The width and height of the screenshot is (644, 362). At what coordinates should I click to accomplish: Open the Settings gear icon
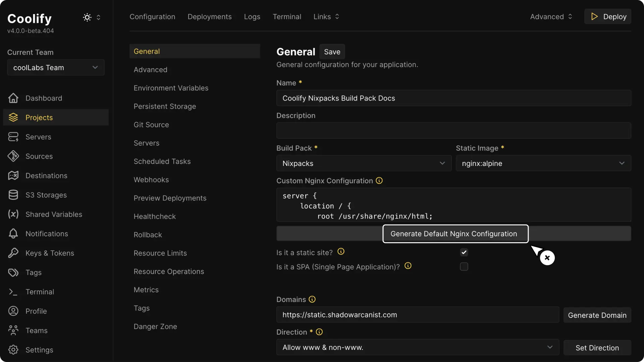[13, 350]
